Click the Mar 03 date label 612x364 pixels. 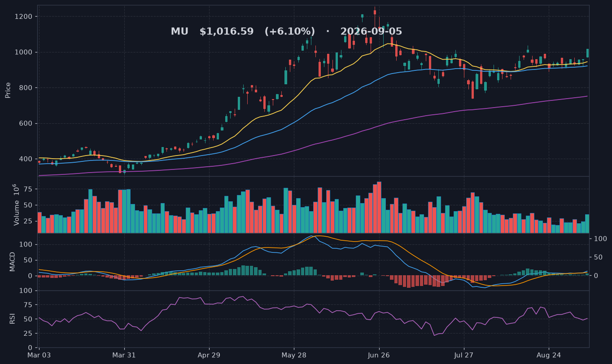point(39,355)
